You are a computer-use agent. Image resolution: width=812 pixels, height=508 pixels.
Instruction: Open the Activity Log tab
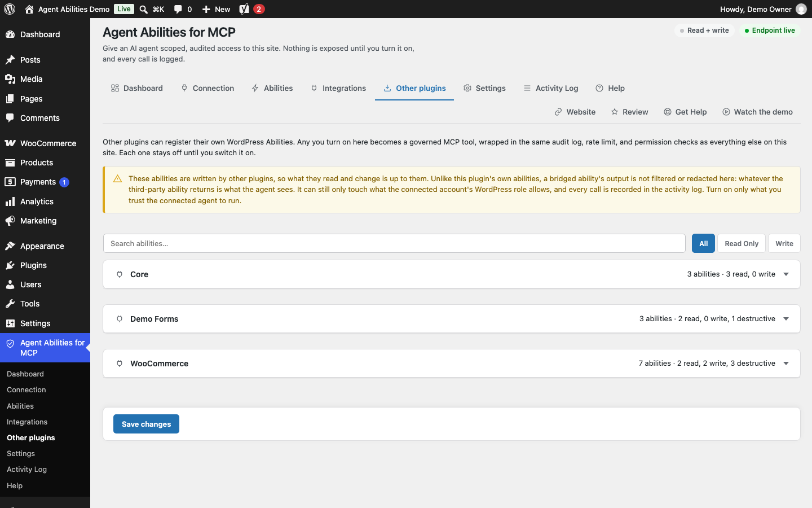tap(551, 88)
